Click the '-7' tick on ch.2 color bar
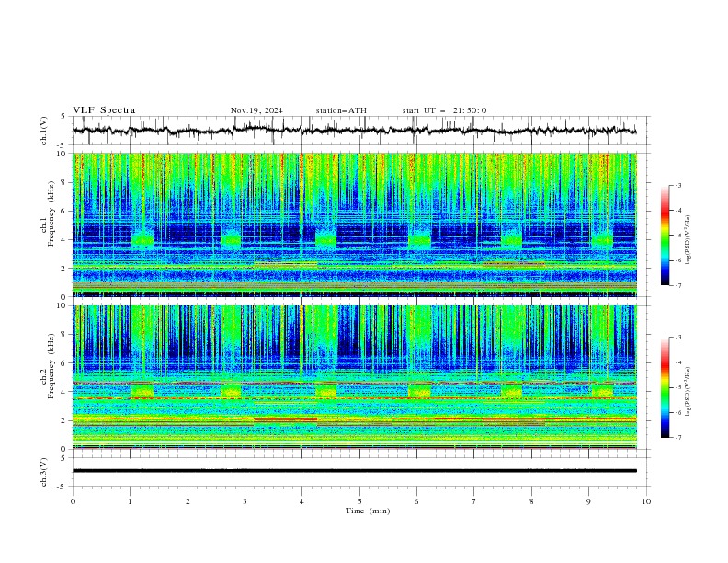 [x=677, y=438]
